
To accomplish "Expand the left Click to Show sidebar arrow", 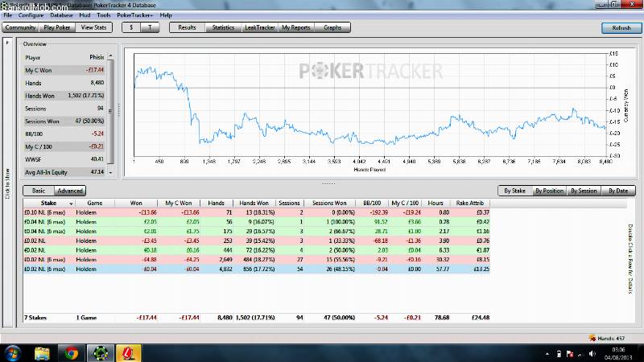I will tap(7, 43).
